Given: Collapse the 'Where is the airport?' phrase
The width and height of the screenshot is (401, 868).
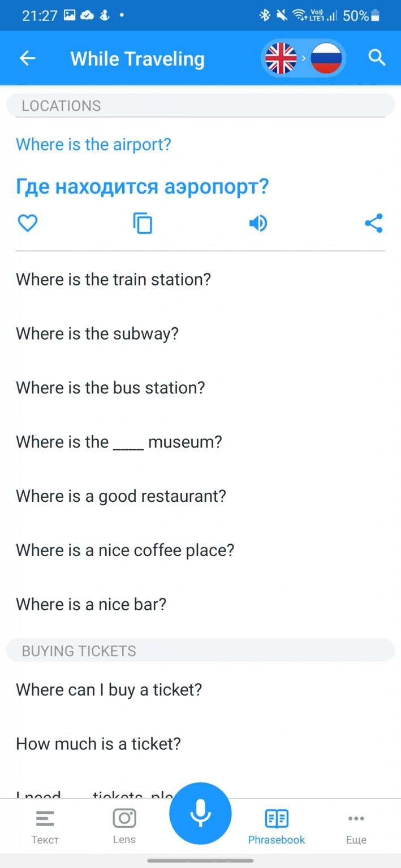Looking at the screenshot, I should [93, 145].
